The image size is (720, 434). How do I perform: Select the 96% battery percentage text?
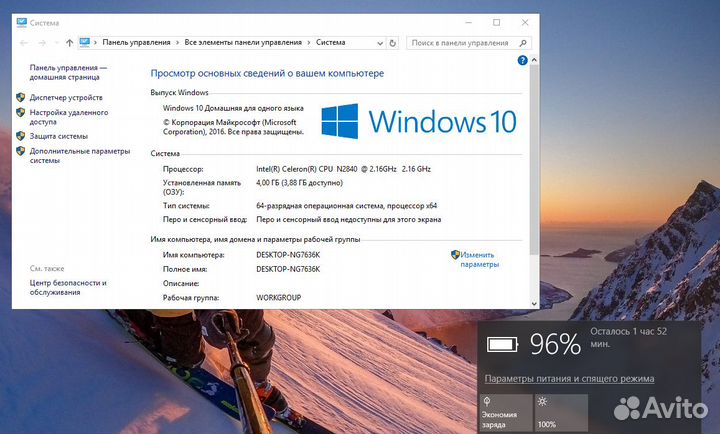[555, 344]
